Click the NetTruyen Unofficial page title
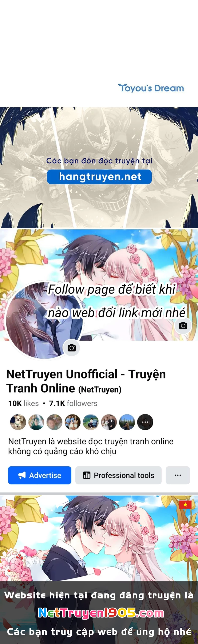This screenshot has height=644, width=198. tap(86, 381)
